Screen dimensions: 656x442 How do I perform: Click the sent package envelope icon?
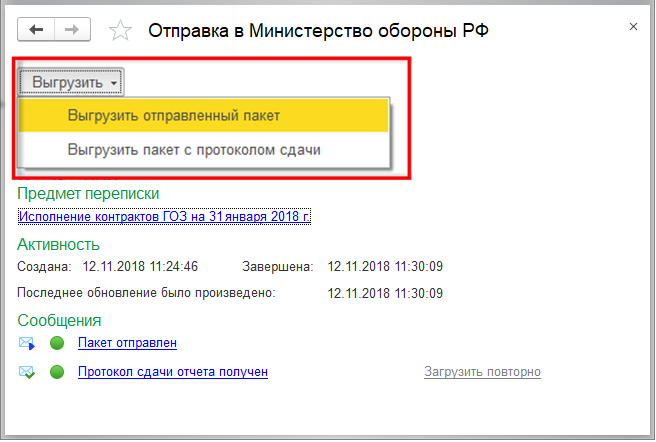coord(27,343)
